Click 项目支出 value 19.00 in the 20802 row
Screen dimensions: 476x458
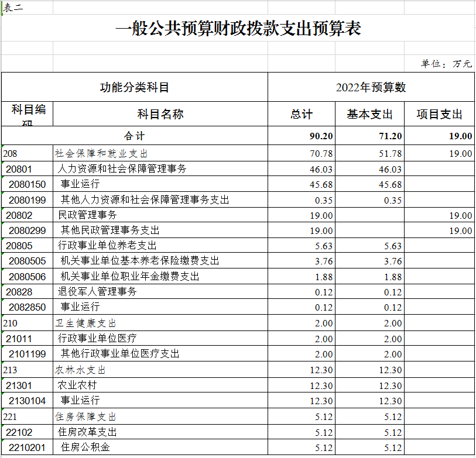(461, 215)
